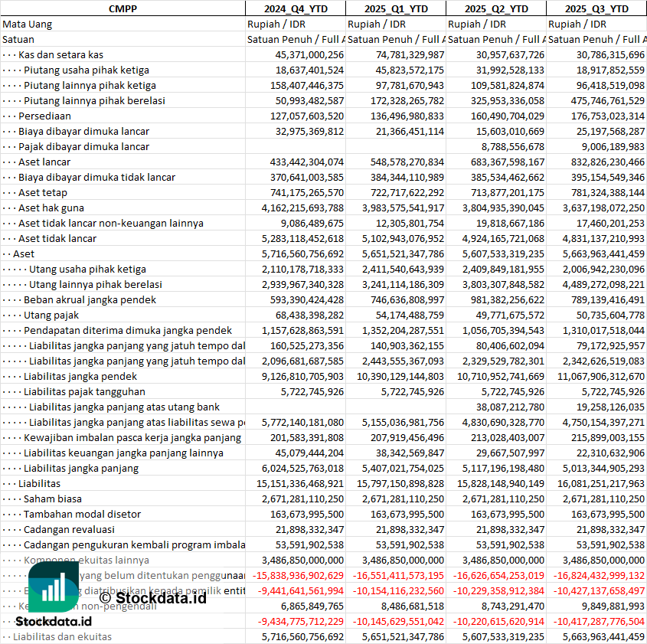
Task: Select Liabilitas dan ekuitas row label
Action: click(62, 636)
